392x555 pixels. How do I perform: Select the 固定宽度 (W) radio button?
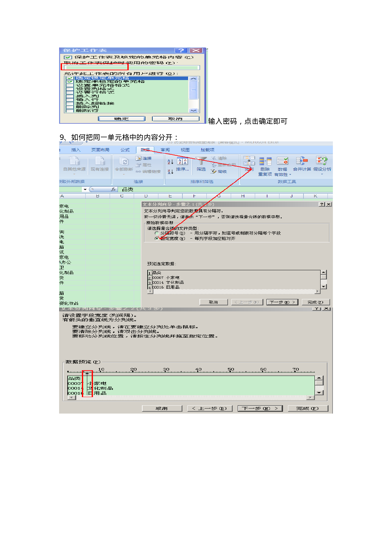[x=157, y=239]
